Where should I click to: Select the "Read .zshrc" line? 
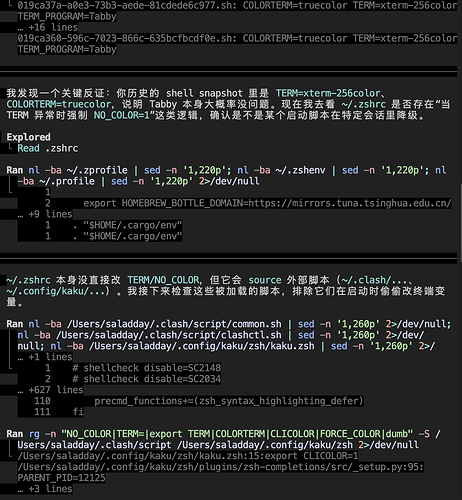(x=48, y=148)
